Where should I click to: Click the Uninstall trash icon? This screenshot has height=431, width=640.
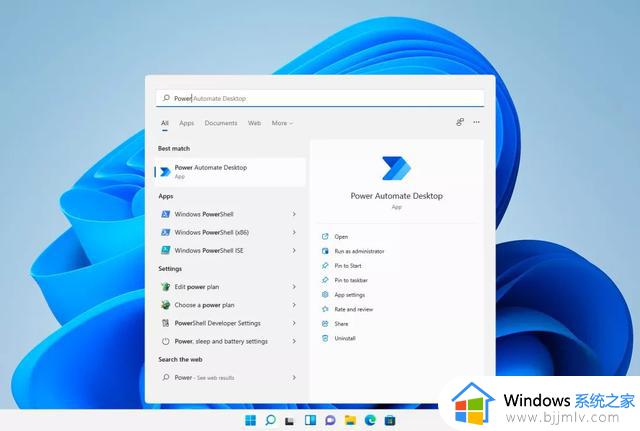coord(325,338)
